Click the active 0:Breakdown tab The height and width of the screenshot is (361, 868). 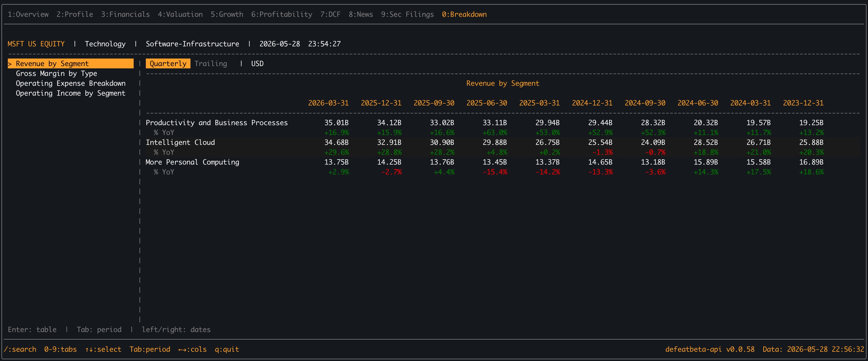coord(464,14)
